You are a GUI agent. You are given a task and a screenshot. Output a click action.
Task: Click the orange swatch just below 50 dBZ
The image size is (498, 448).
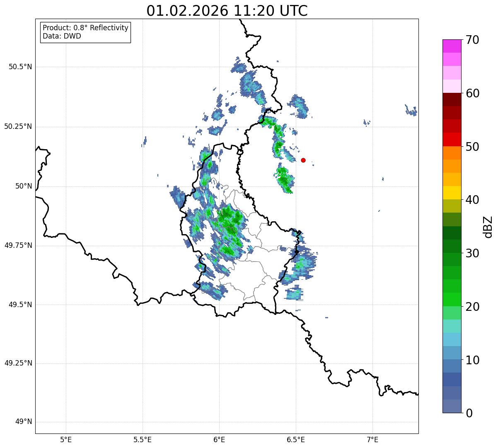click(x=452, y=153)
